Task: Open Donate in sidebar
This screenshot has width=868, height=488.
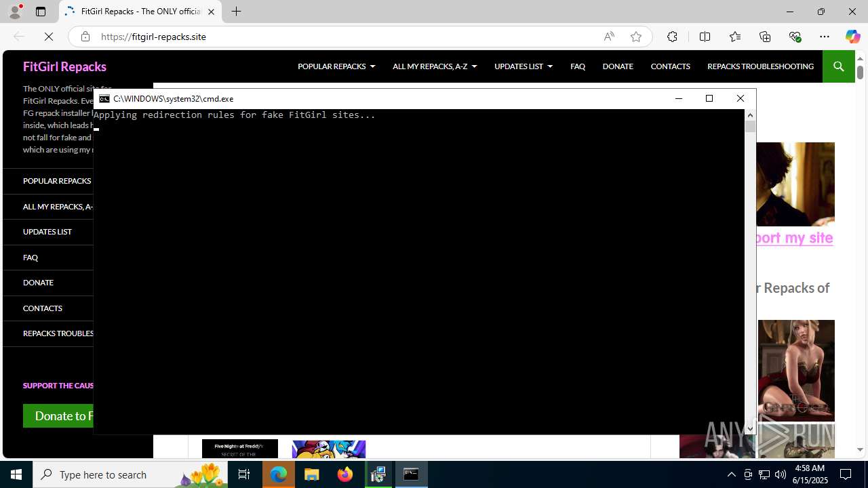Action: click(38, 283)
